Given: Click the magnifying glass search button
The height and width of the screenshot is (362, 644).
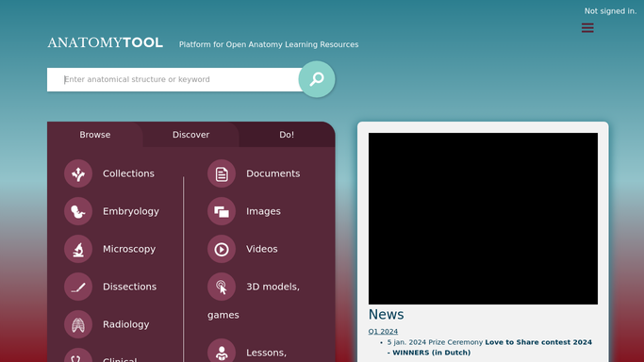Looking at the screenshot, I should point(316,79).
